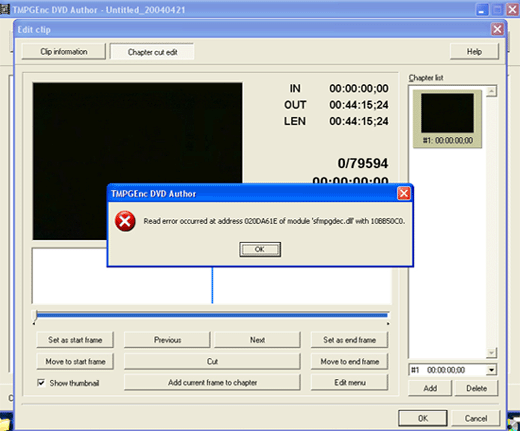Close the TMPGEnc DVD Author main window
Image resolution: width=520 pixels, height=431 pixels.
[x=512, y=10]
